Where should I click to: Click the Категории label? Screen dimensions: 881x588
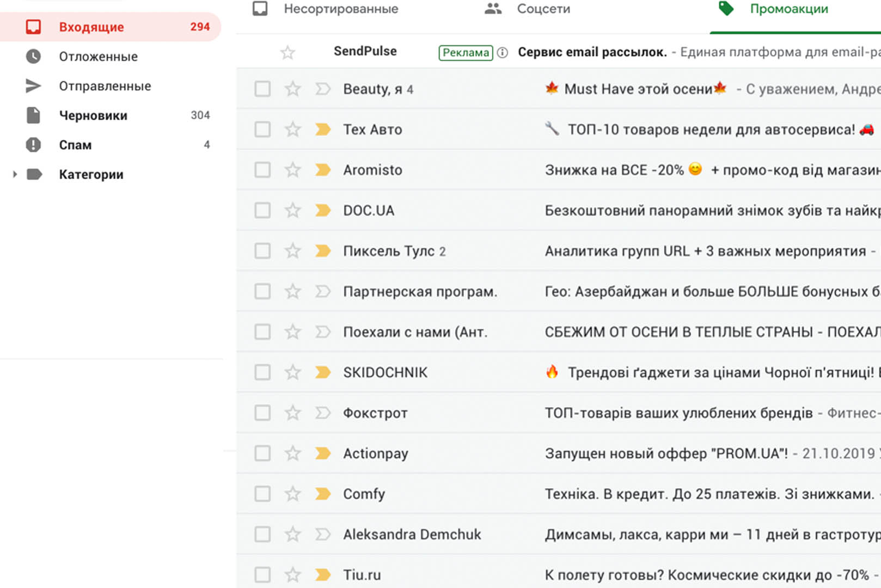91,174
